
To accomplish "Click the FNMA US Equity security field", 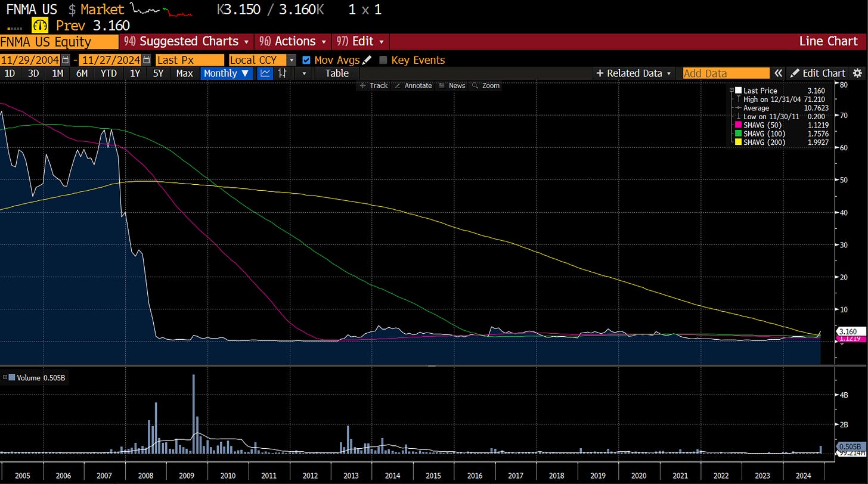I will click(x=59, y=42).
